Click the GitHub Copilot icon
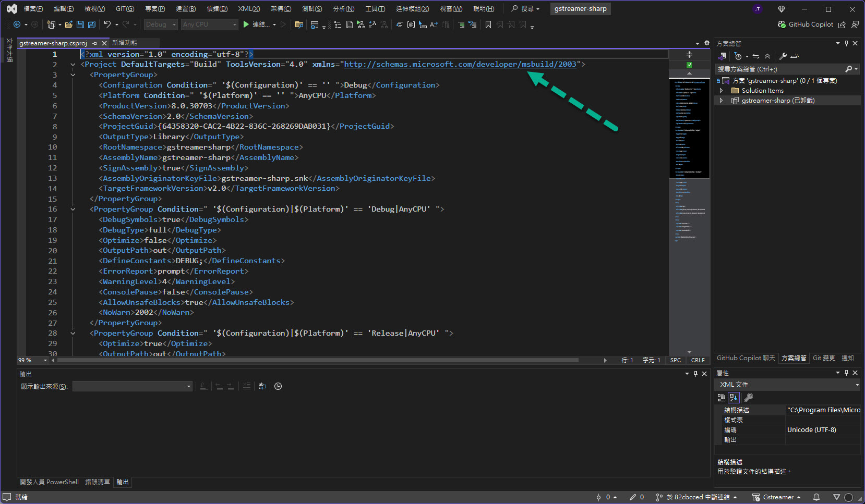Image resolution: width=865 pixels, height=504 pixels. click(782, 24)
